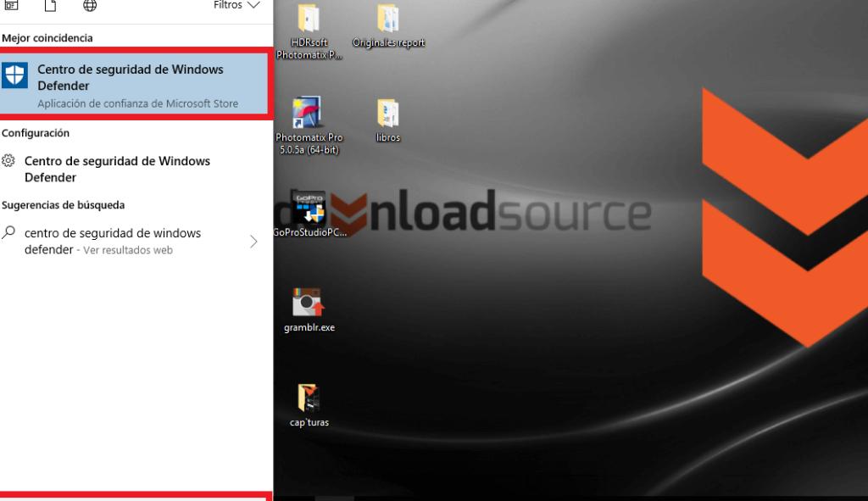Click the Mejor coincidencia heading
This screenshot has height=501, width=868.
(x=47, y=38)
